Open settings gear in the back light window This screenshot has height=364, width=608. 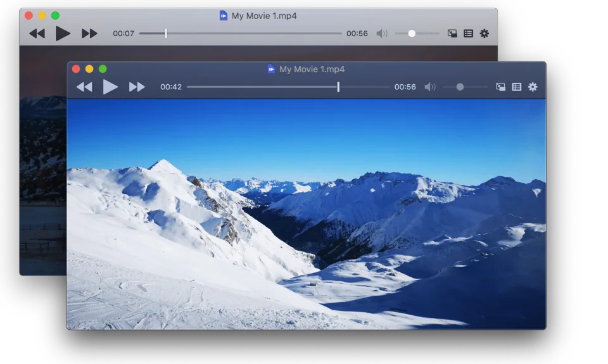point(484,34)
